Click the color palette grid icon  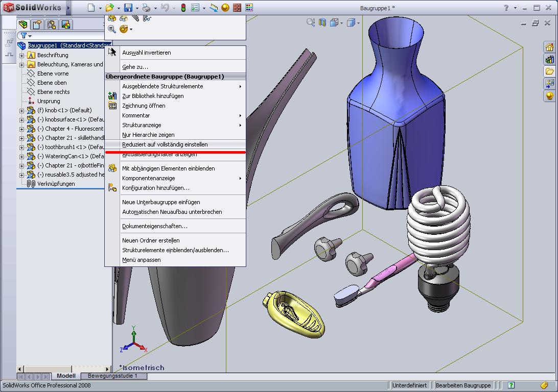click(248, 8)
